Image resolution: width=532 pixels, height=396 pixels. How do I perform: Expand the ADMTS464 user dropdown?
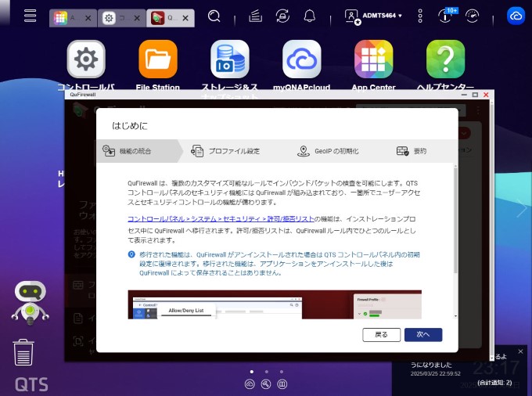tap(382, 16)
